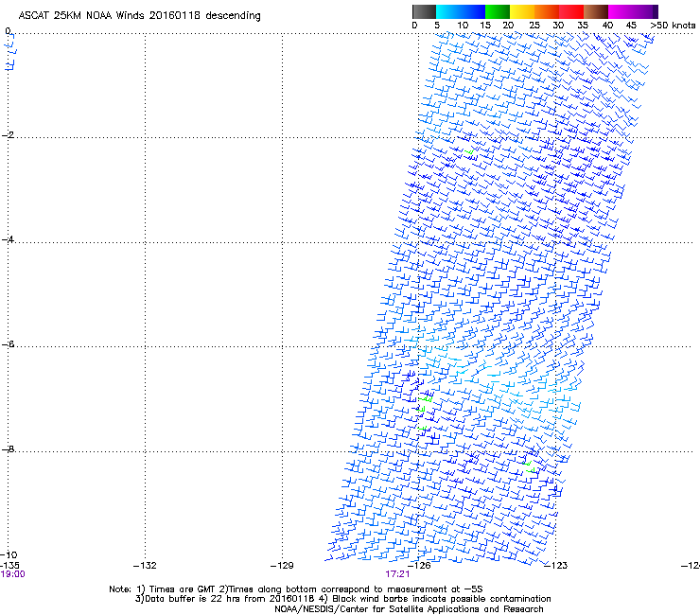
Task: Click the 'Data buffer is 22 hrs' note line
Action: pyautogui.click(x=342, y=599)
